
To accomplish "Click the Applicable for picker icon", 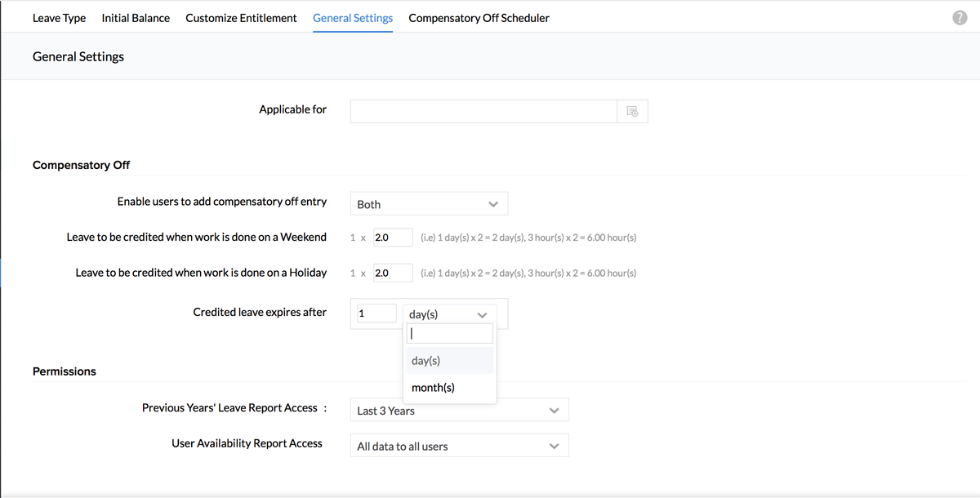I will (632, 111).
